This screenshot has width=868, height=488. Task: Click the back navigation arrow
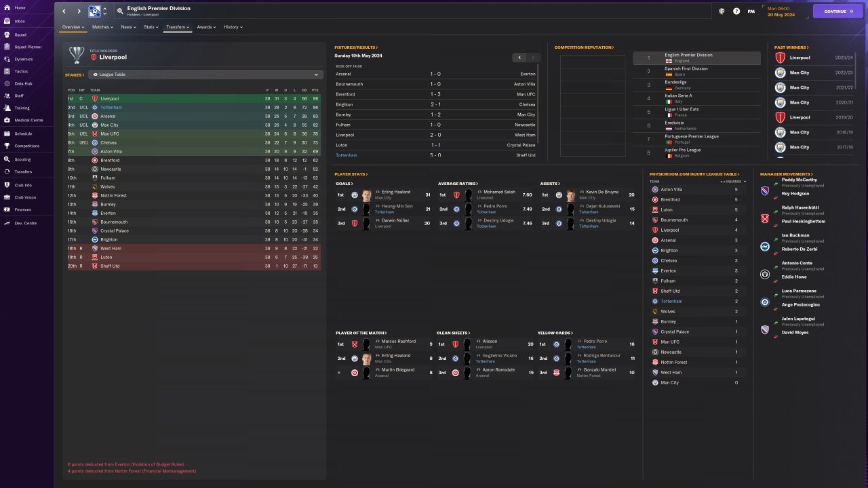(x=64, y=12)
